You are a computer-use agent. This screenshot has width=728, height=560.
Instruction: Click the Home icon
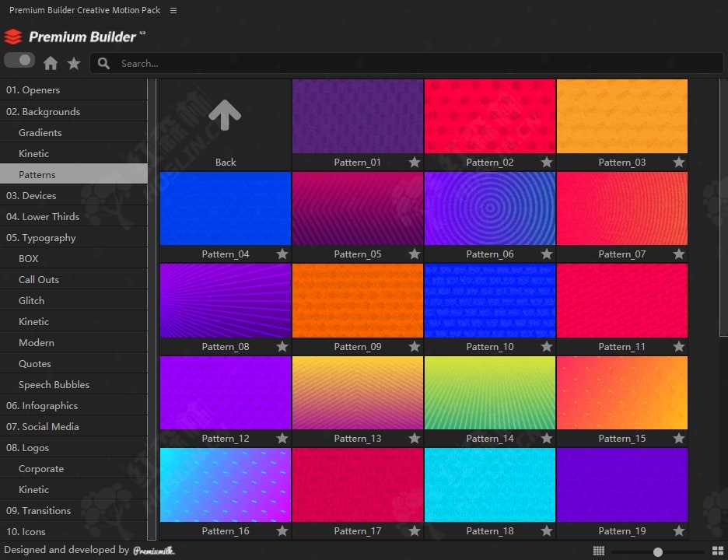coord(51,63)
